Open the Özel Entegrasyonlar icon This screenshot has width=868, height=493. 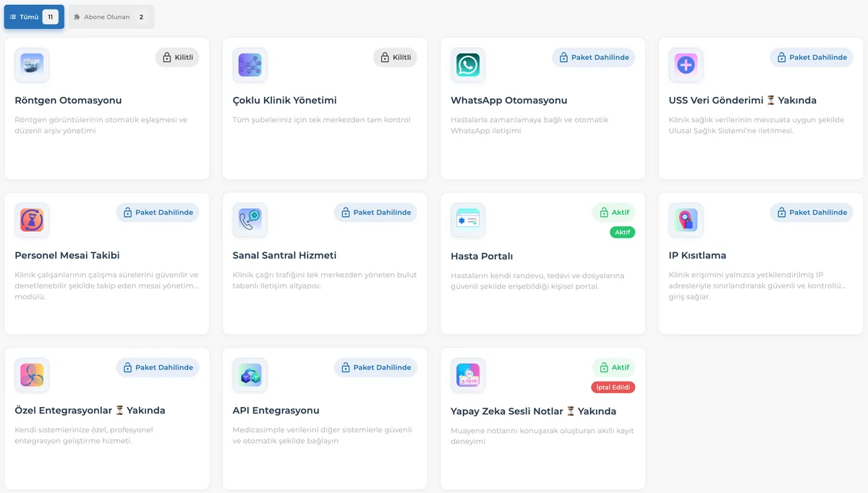32,375
